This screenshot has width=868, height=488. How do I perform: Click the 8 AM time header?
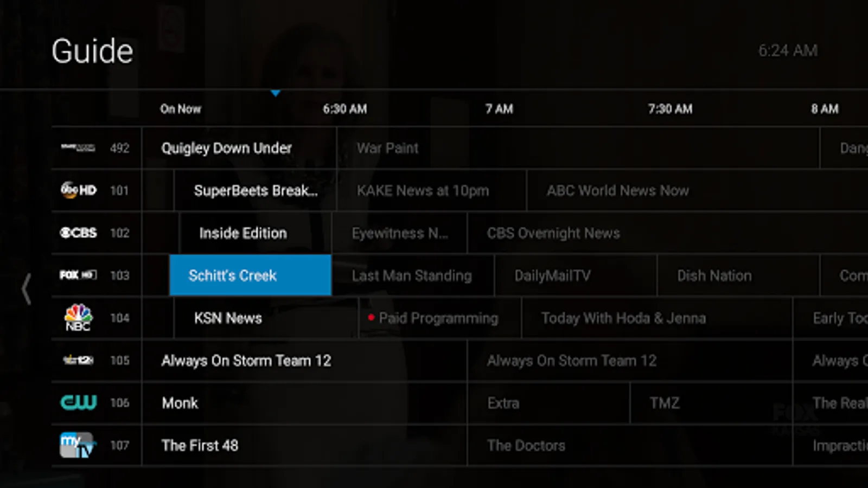825,109
